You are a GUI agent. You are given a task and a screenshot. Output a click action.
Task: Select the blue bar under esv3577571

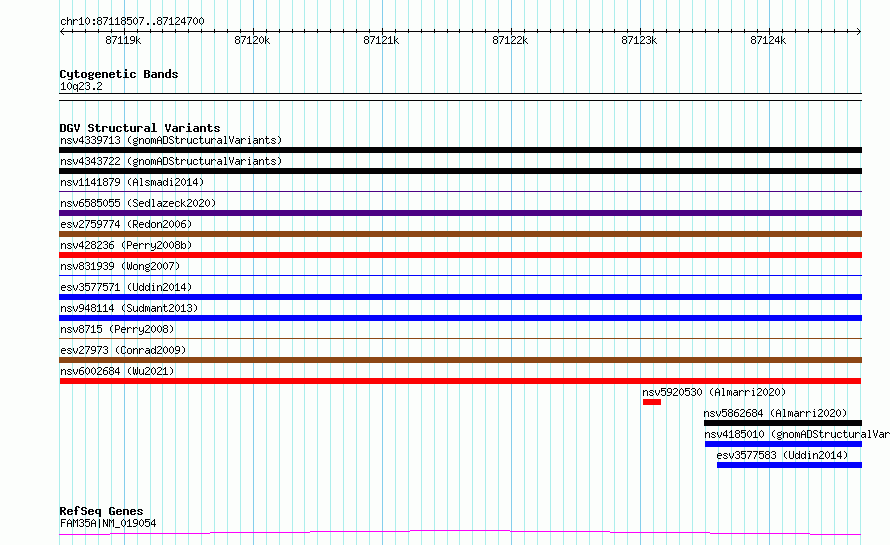click(460, 297)
